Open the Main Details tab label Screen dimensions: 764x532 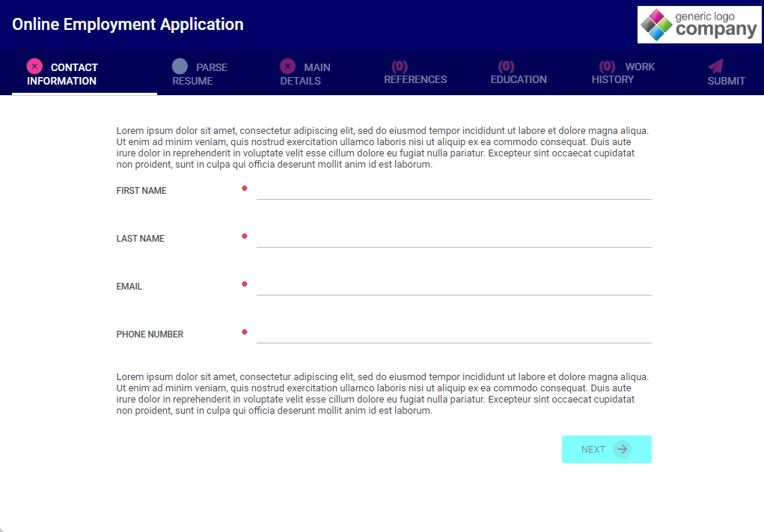tap(307, 73)
